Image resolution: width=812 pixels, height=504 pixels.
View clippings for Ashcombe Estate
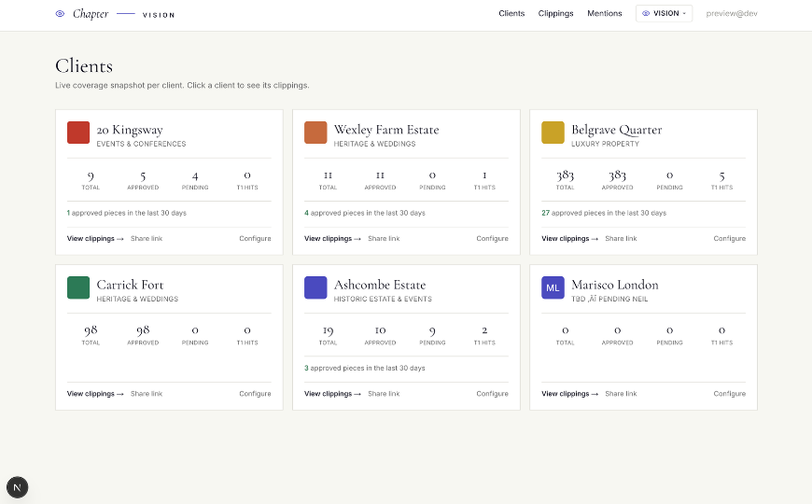click(332, 394)
